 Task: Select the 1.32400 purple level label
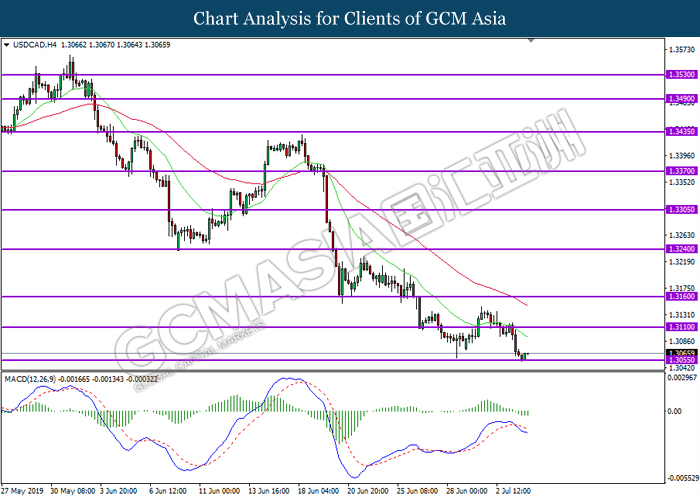(681, 249)
